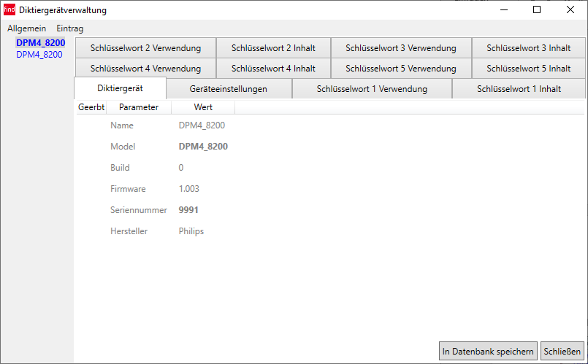Image resolution: width=588 pixels, height=364 pixels.
Task: Switch to Schlüsselwort 3 Verwendung tab
Action: pos(401,48)
